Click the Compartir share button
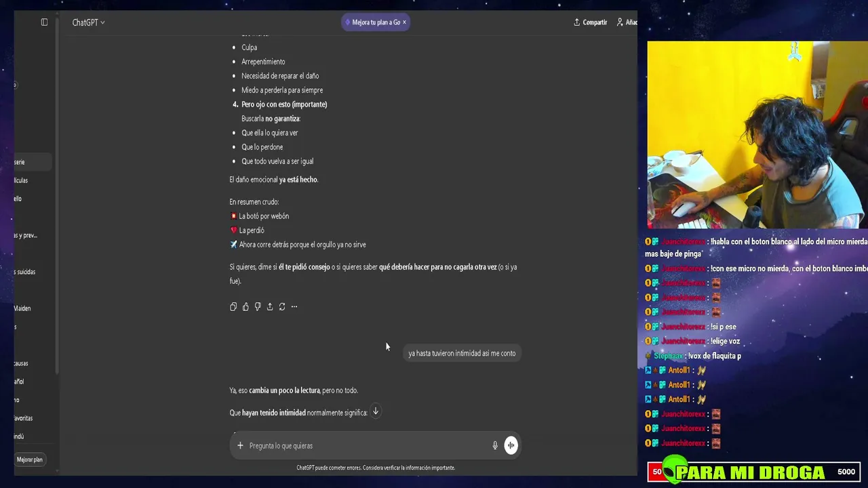 coord(590,22)
